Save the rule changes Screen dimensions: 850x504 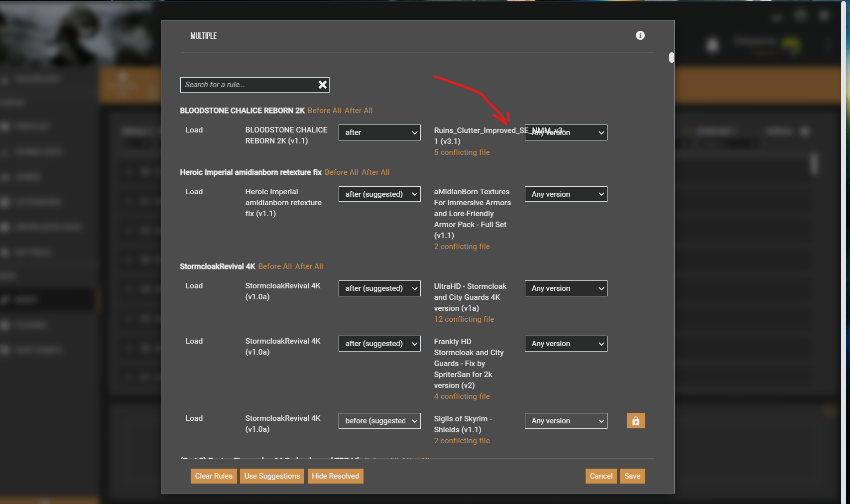pos(632,476)
